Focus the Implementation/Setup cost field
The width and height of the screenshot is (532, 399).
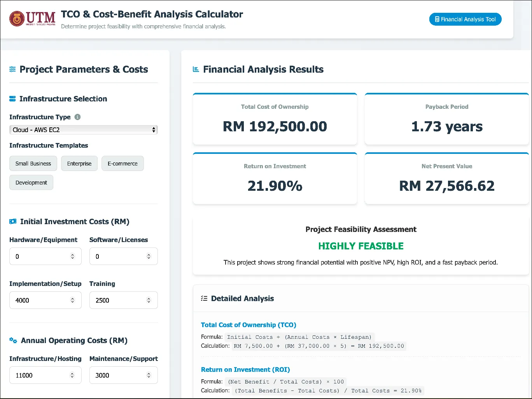pyautogui.click(x=41, y=300)
